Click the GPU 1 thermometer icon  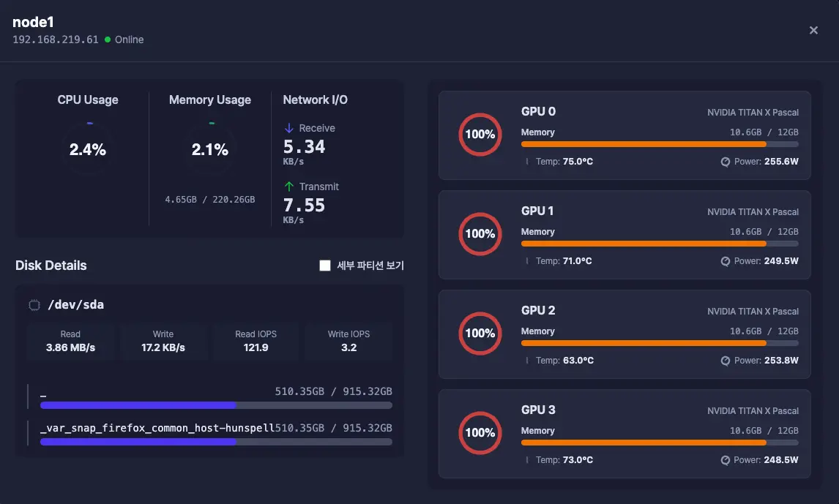[x=527, y=261]
